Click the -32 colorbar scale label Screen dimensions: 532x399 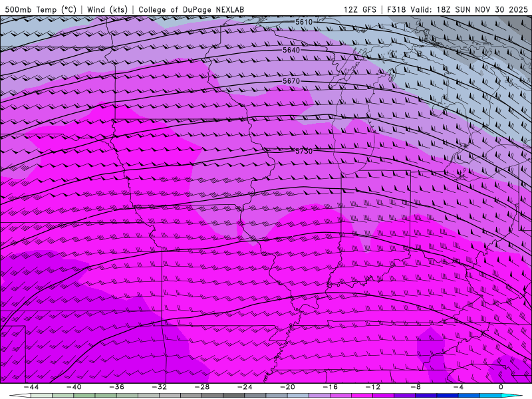point(159,387)
